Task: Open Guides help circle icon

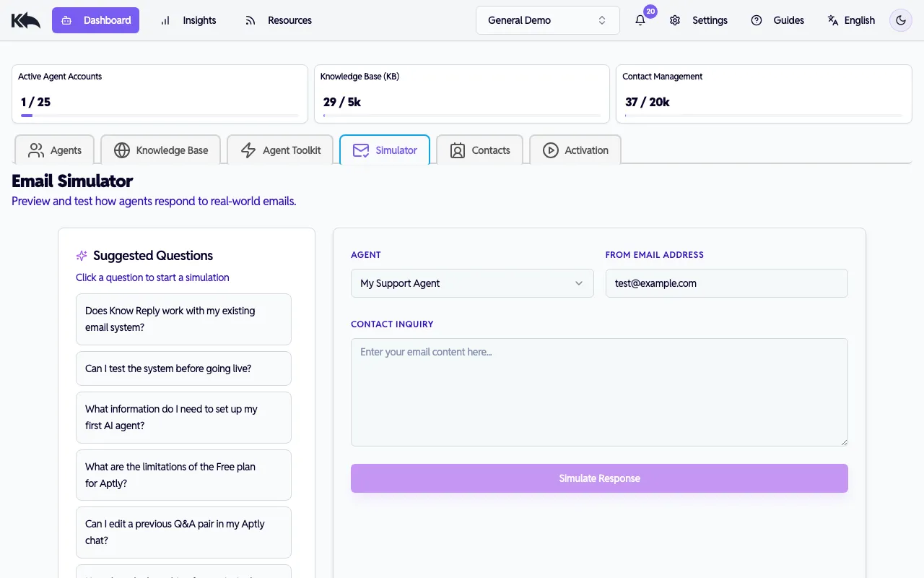Action: pyautogui.click(x=757, y=20)
